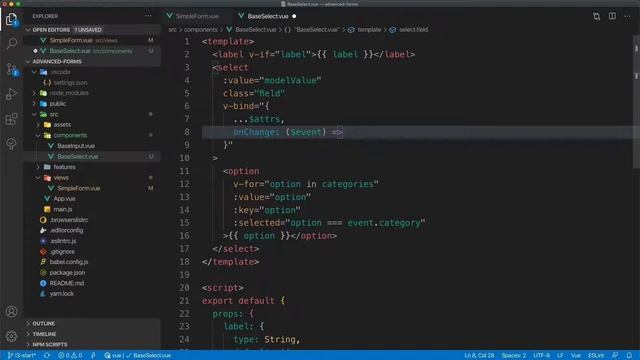Click the open changes icon in editor toolbar
Screen dimensions: 640x360
596,16
